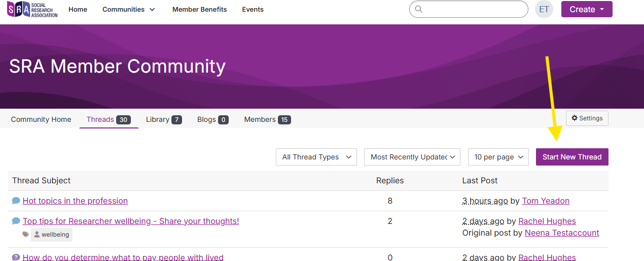Viewport: 644px width, 261px height.
Task: Open the Hot topics in the profession thread
Action: 75,201
